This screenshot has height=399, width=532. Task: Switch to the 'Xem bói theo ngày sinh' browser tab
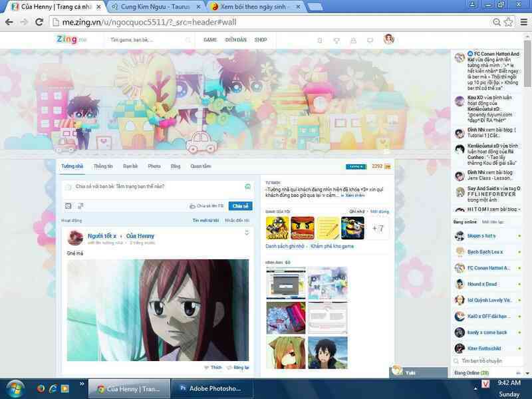[x=256, y=7]
